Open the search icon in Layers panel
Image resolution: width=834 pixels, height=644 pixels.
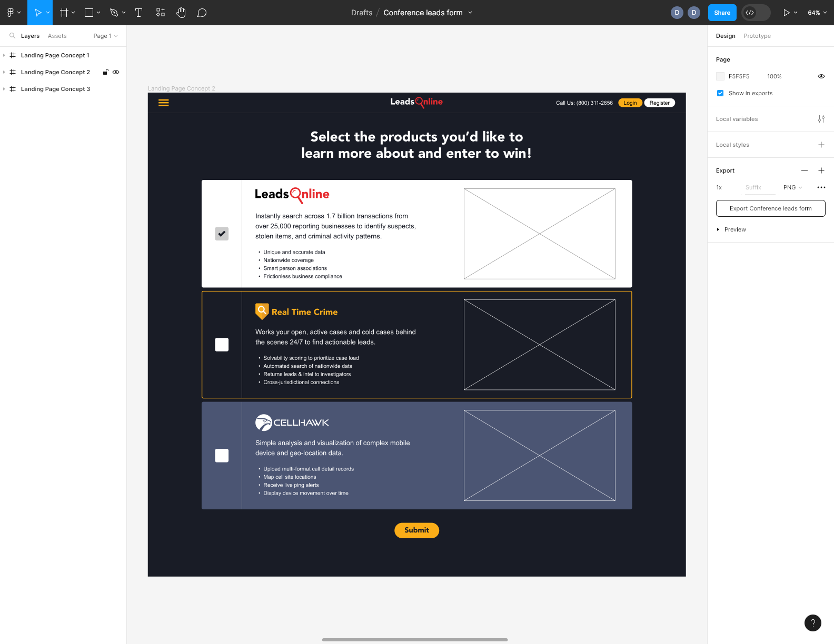(12, 36)
